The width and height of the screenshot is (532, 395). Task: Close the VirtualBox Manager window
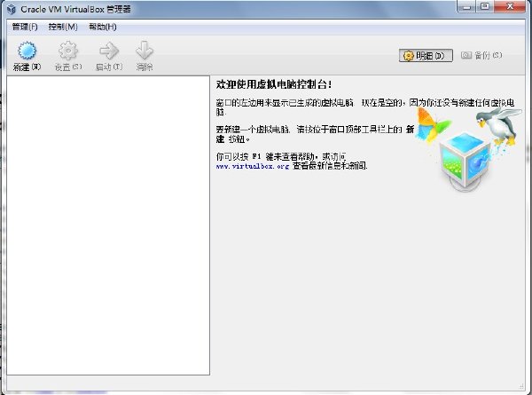coord(510,6)
